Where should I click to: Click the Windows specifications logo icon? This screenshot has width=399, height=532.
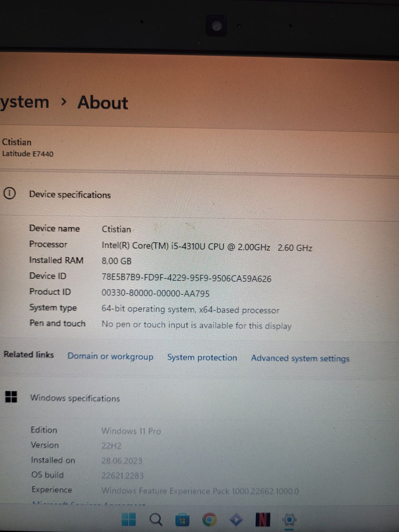(x=11, y=397)
